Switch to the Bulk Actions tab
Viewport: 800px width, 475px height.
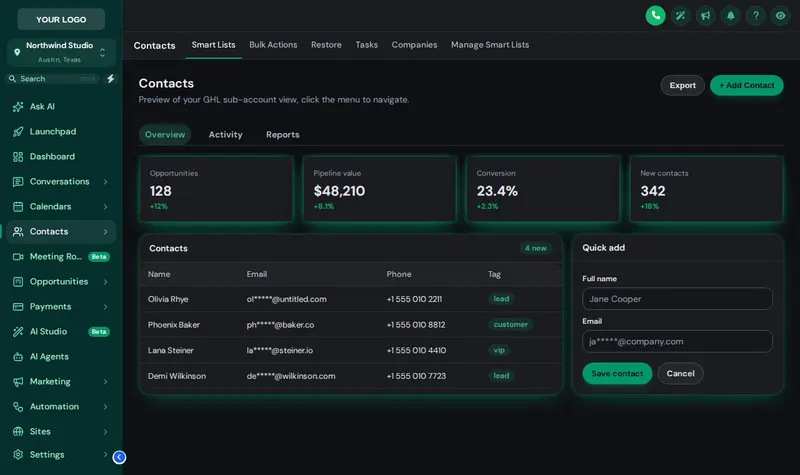click(273, 45)
